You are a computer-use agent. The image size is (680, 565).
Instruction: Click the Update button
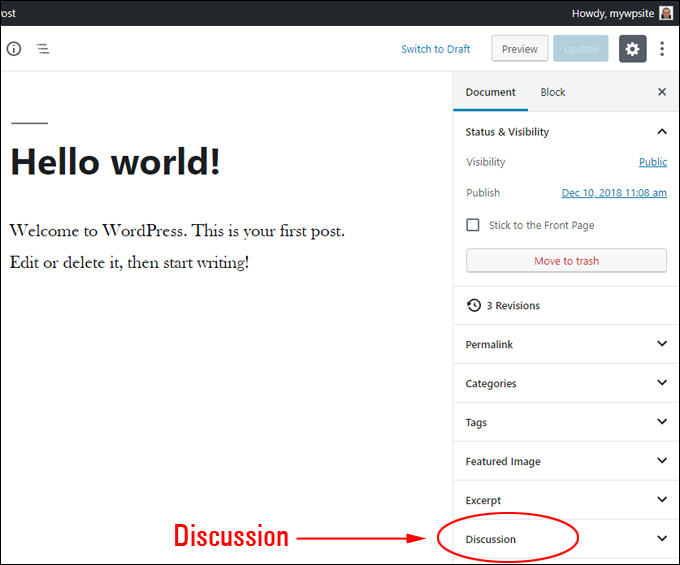pyautogui.click(x=581, y=49)
